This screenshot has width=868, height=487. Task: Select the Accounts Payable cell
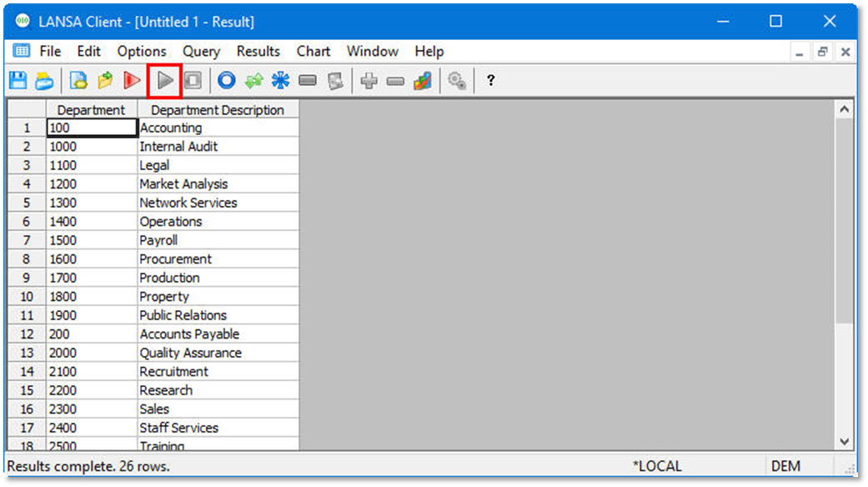coord(218,334)
